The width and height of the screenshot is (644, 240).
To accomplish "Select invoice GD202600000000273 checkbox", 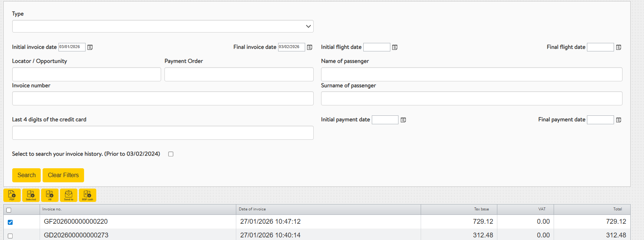I will point(10,236).
